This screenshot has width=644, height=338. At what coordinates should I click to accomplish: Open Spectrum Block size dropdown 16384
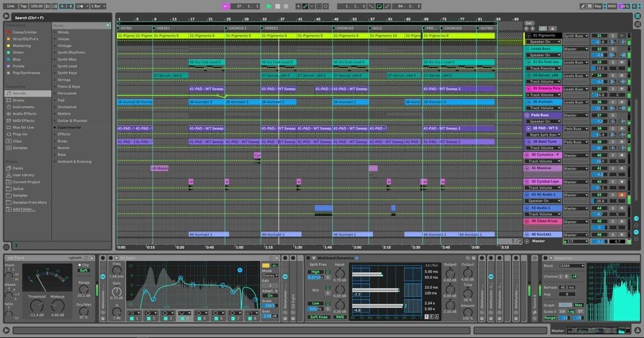(571, 266)
